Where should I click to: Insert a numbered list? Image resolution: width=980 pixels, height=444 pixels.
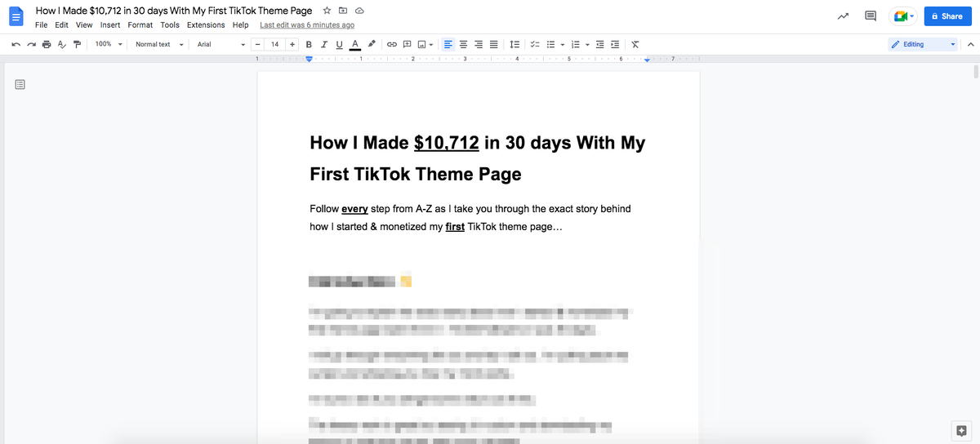(575, 44)
